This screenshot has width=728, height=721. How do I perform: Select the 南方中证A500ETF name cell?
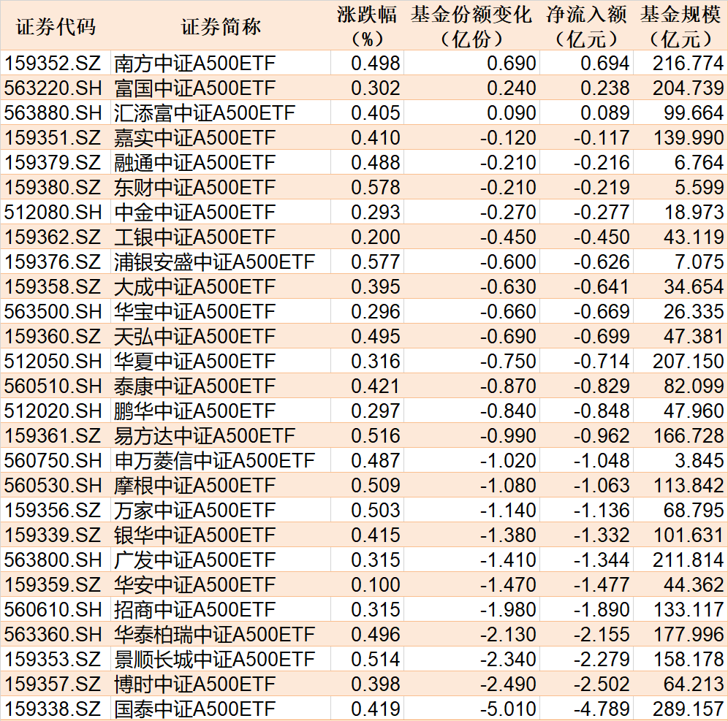click(221, 63)
